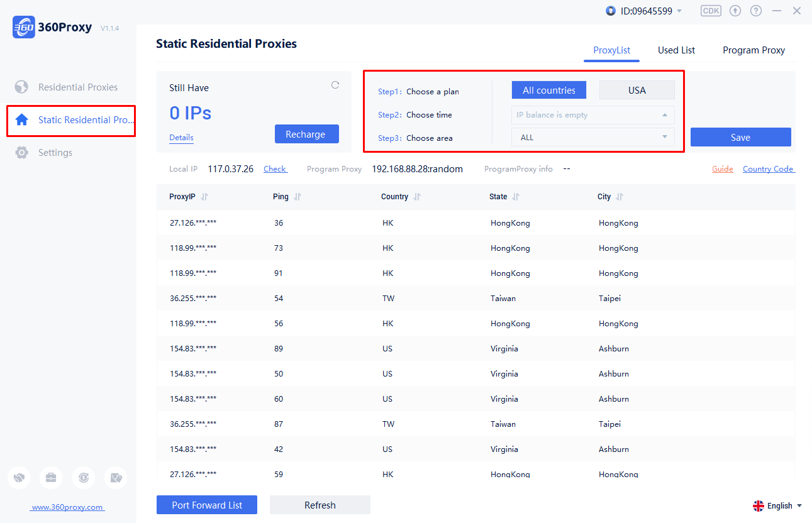Sort table by State column arrows
Viewport: 812px width, 523px height.
[x=516, y=197]
